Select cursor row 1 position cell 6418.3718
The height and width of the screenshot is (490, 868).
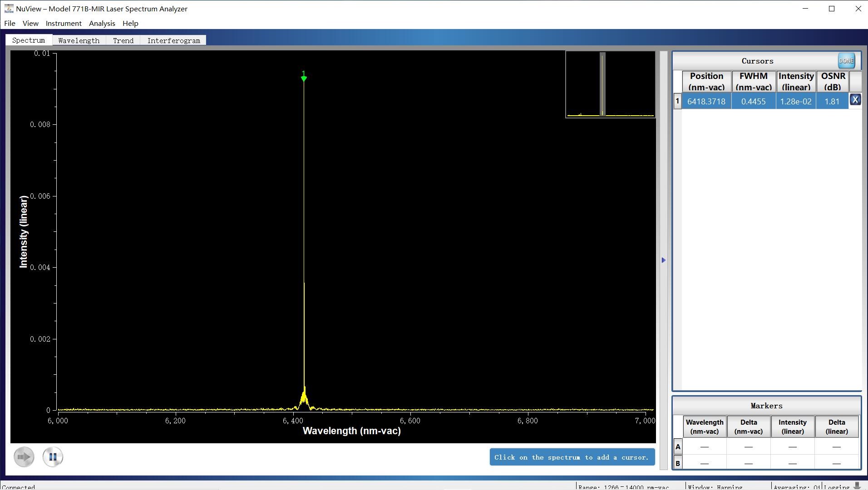point(706,101)
